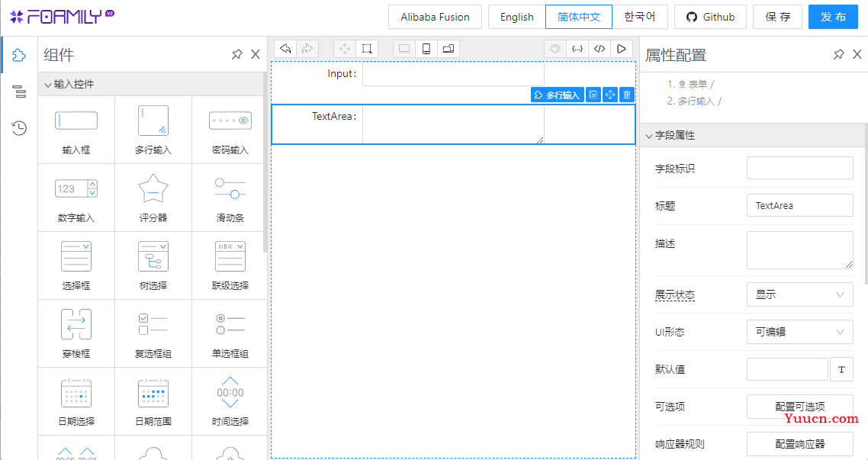The height and width of the screenshot is (460, 868).
Task: Collapse the 输入控件 section
Action: (153, 84)
